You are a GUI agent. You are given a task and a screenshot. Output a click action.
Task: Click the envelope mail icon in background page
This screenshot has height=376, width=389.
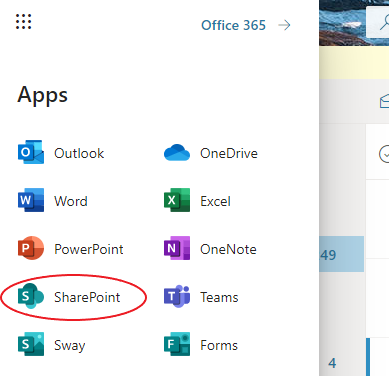point(384,101)
